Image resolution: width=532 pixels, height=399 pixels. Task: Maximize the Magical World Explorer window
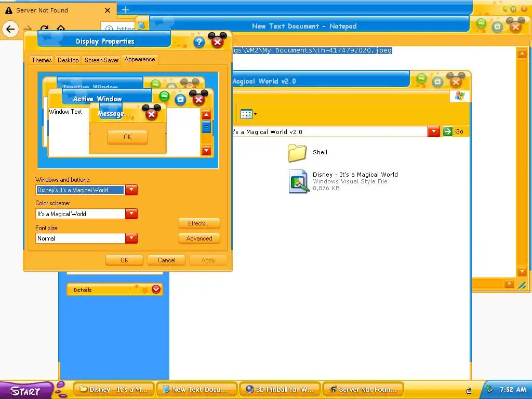[437, 82]
